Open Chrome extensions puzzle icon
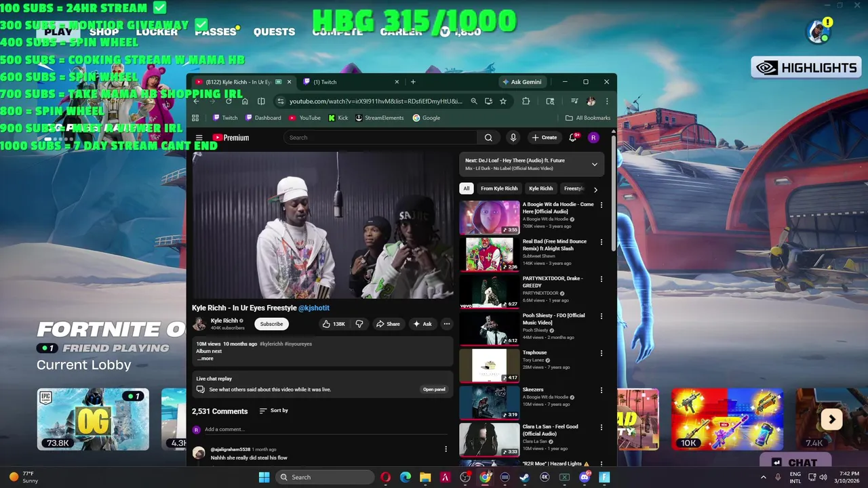The height and width of the screenshot is (488, 868). pos(526,101)
